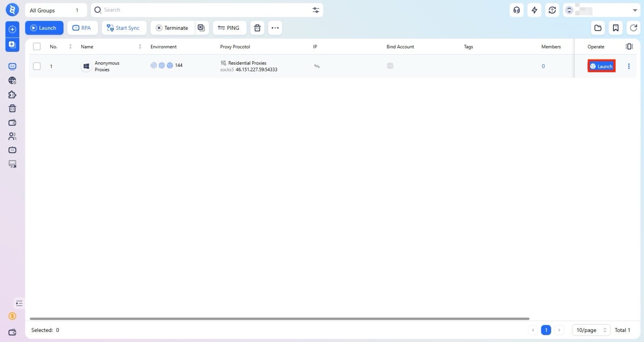Open more actions ellipsis in toolbar
Image resolution: width=644 pixels, height=342 pixels.
(275, 28)
